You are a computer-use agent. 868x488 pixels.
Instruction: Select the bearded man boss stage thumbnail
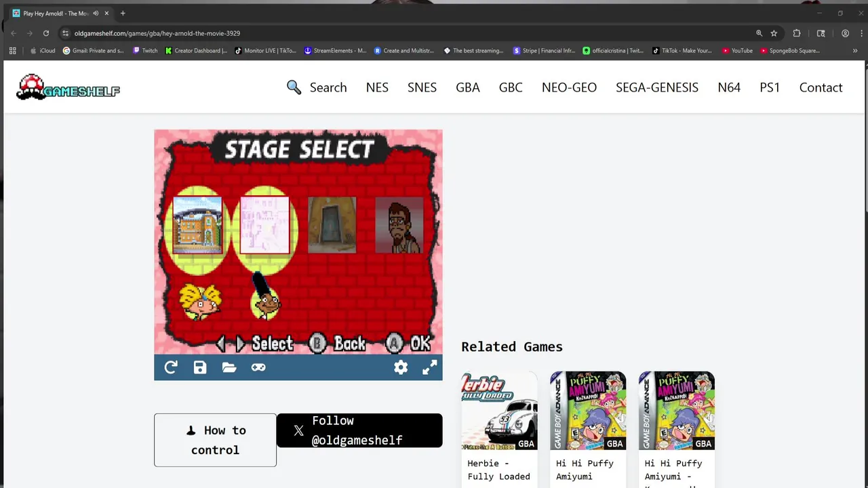coord(399,225)
